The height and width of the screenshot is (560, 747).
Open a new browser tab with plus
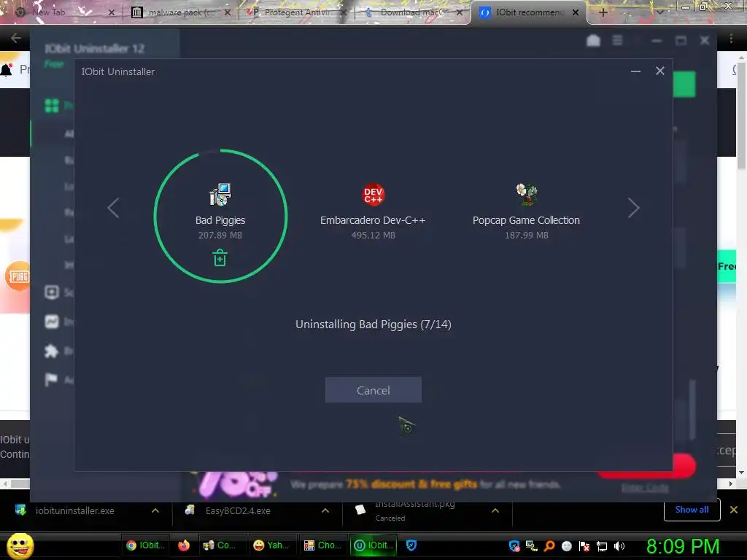point(603,12)
